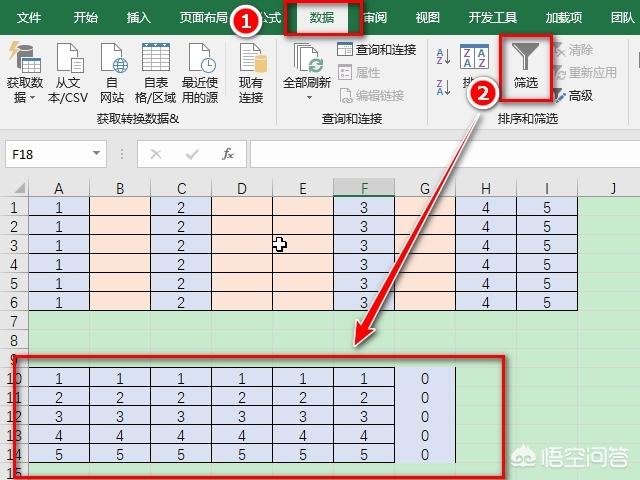This screenshot has height=480, width=640.
Task: Select column A header
Action: tap(59, 188)
